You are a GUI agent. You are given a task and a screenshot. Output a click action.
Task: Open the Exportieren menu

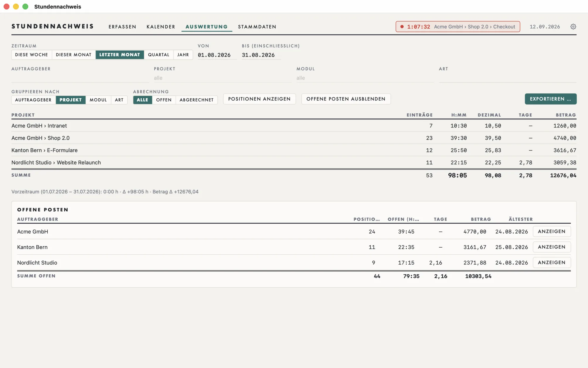pos(551,99)
